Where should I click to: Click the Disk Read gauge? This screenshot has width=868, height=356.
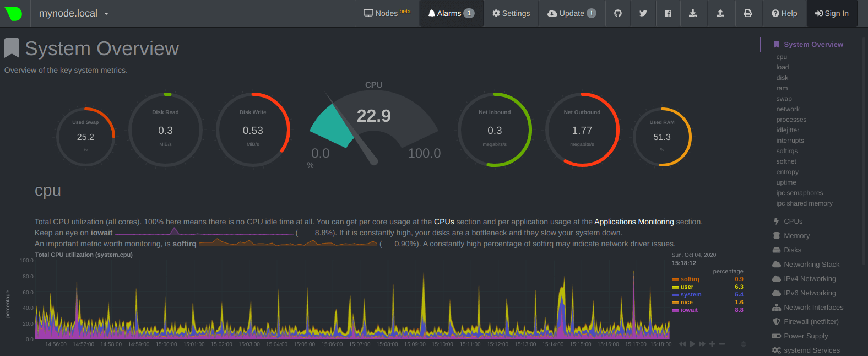pos(165,130)
